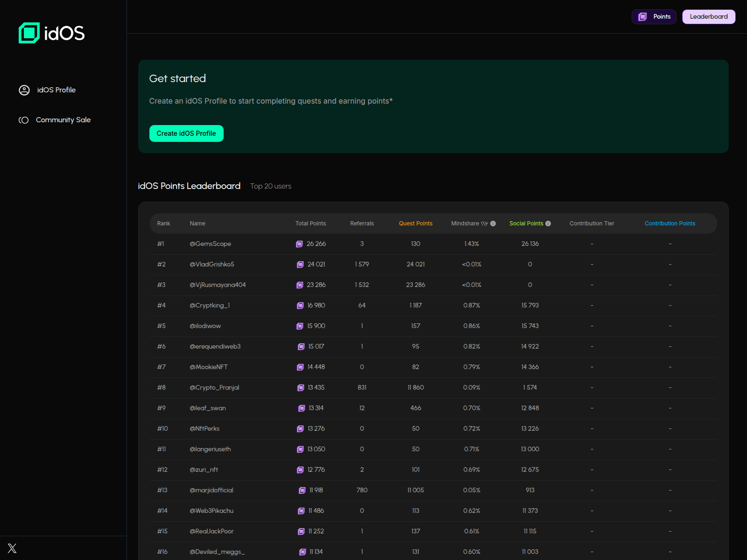The image size is (747, 560).
Task: Click the idOS logo in the sidebar
Action: tap(51, 33)
